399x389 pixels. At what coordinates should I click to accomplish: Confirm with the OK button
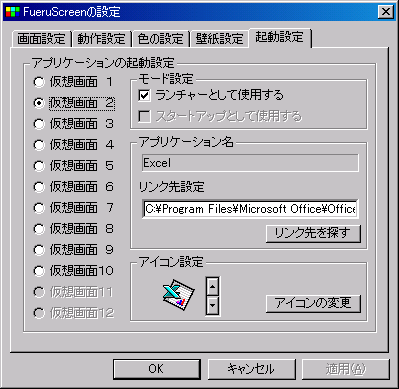(x=157, y=369)
